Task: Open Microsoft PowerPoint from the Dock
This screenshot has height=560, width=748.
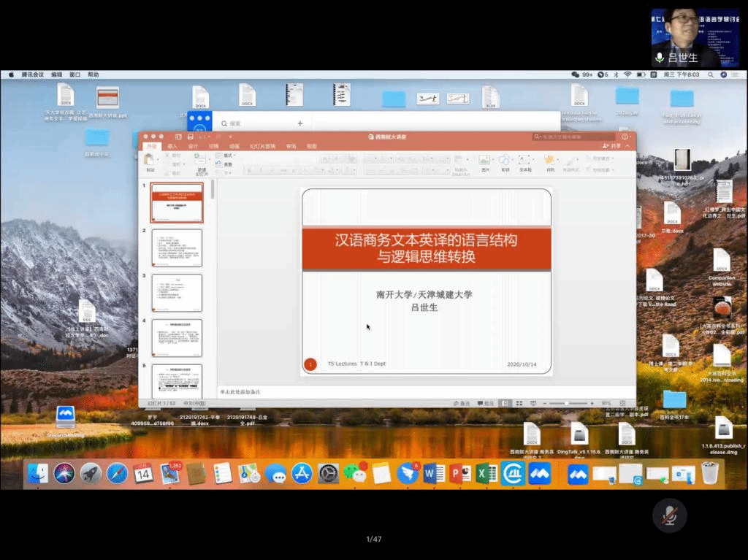Action: (x=460, y=473)
